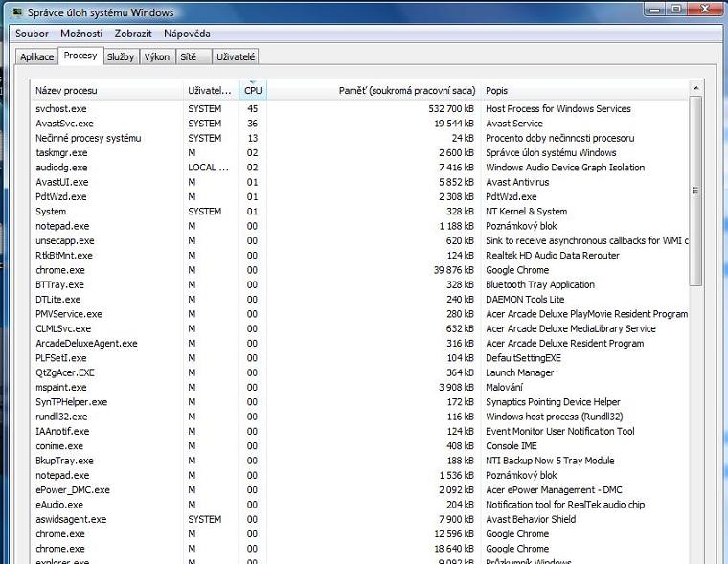The image size is (728, 564).
Task: Select the AvastUI.exe process
Action: pos(360,182)
